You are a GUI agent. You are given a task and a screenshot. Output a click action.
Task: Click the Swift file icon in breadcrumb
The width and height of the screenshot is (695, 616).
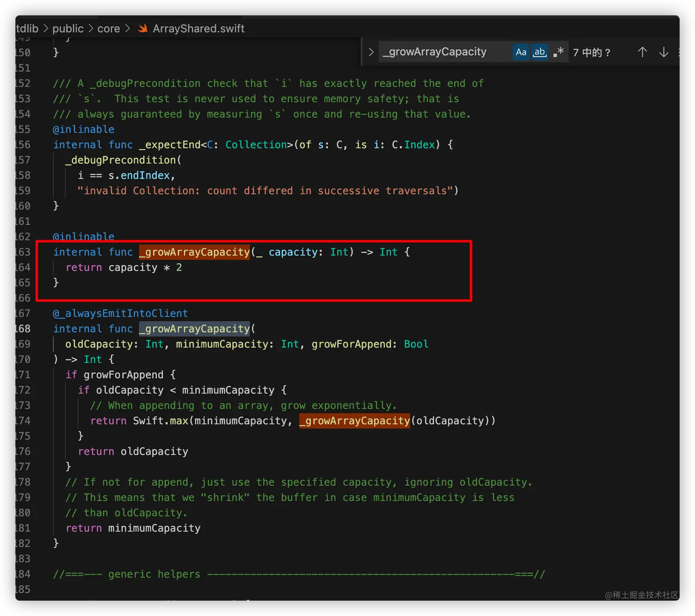click(x=143, y=28)
